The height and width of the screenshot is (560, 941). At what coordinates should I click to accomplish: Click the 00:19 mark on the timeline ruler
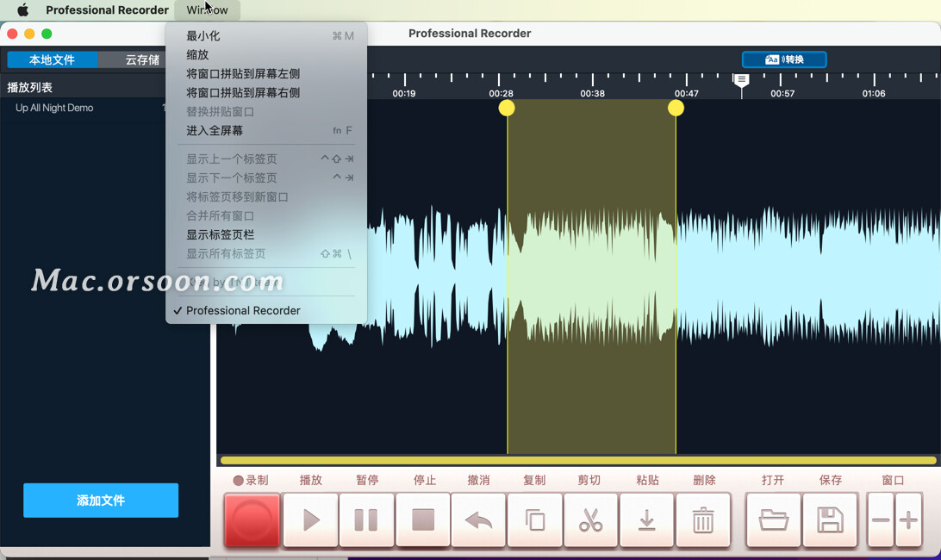404,94
